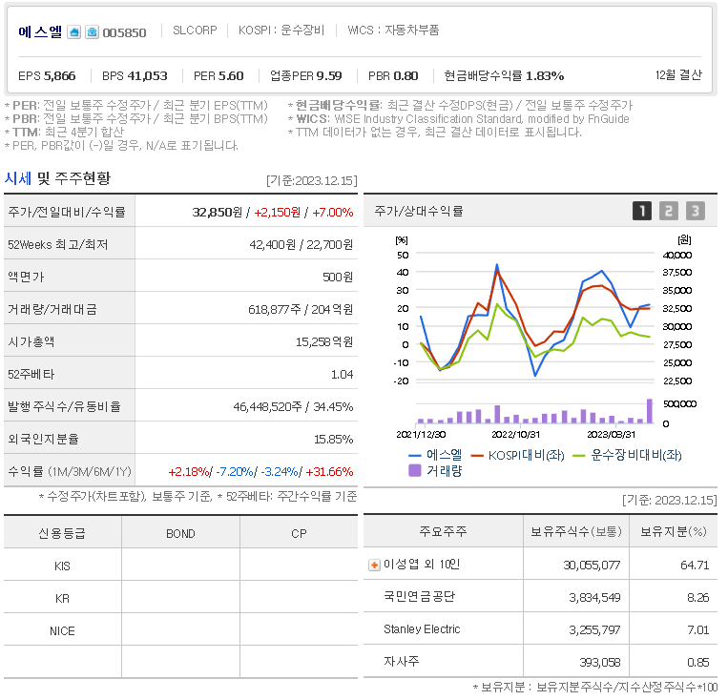Click the BOND column header

pyautogui.click(x=180, y=534)
